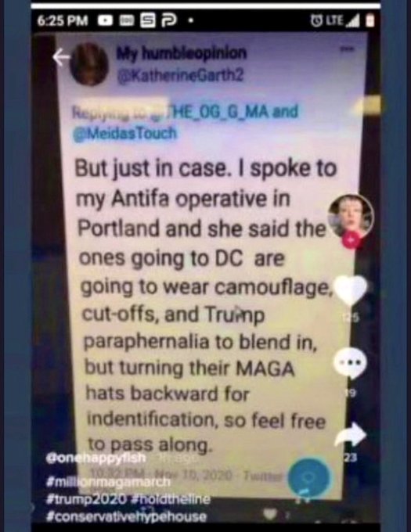
Task: Like the video with the heart icon
Action: click(351, 290)
